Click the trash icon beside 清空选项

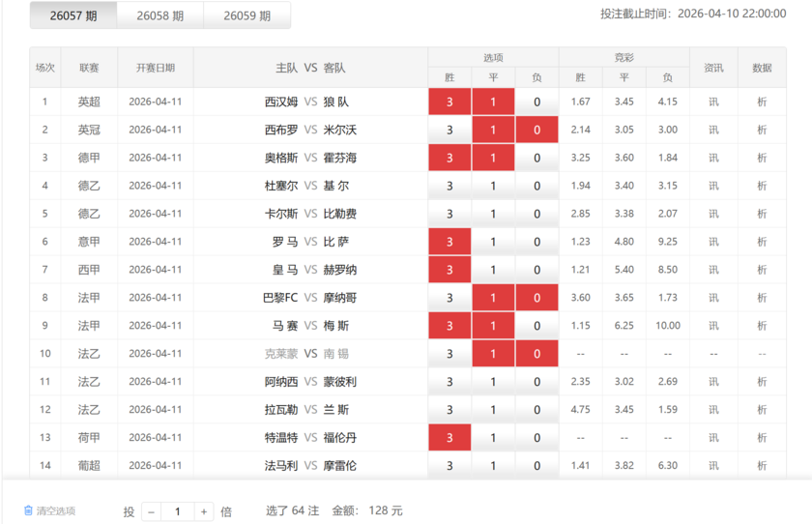(x=28, y=510)
